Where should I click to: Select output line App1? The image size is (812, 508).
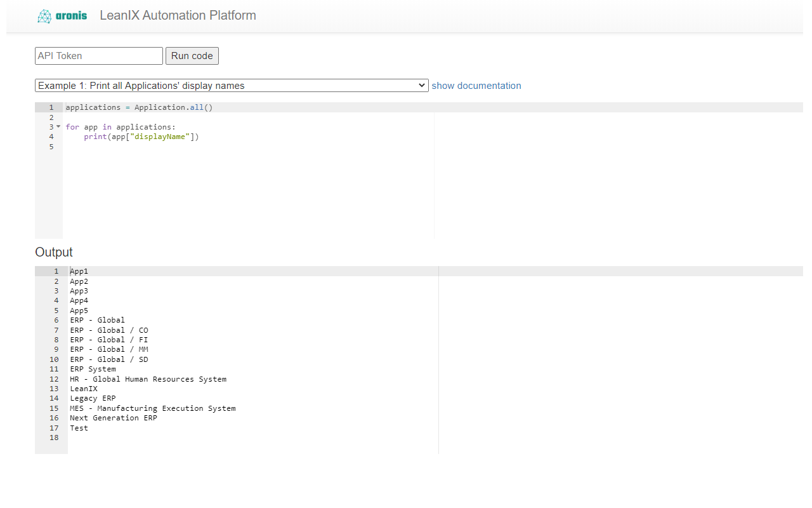point(79,271)
